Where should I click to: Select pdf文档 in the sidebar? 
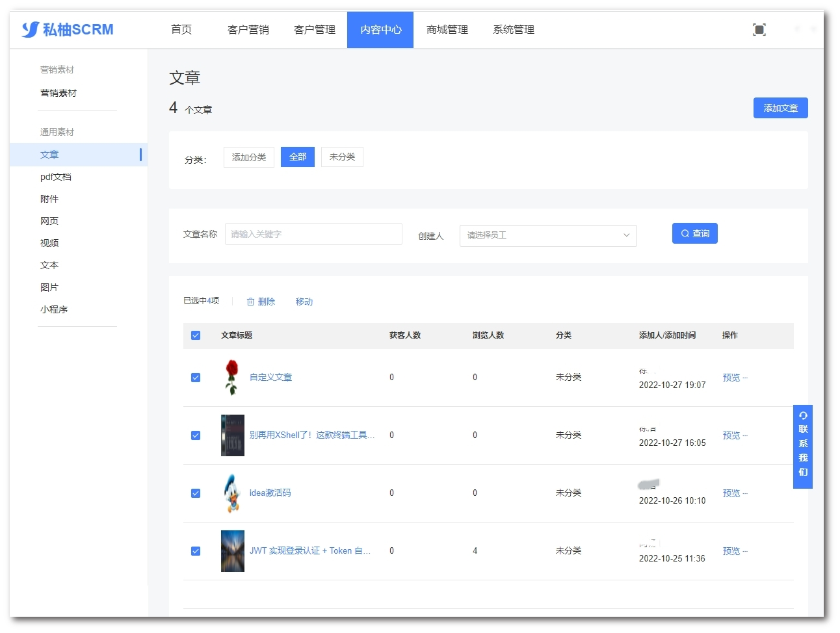pyautogui.click(x=56, y=177)
